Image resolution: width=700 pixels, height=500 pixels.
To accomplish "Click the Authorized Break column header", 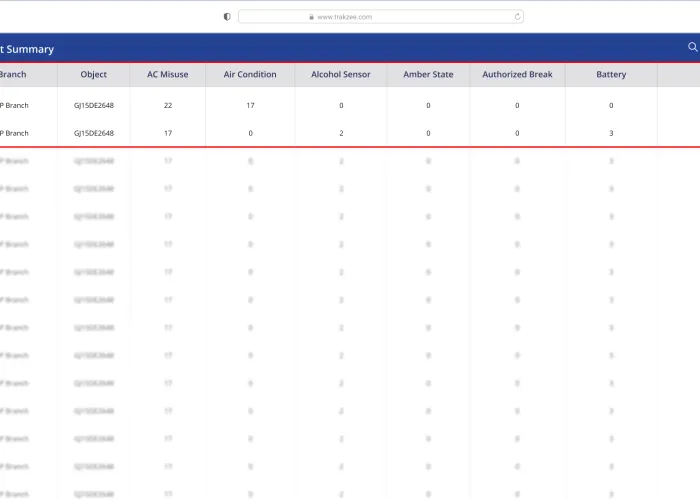I will [517, 75].
